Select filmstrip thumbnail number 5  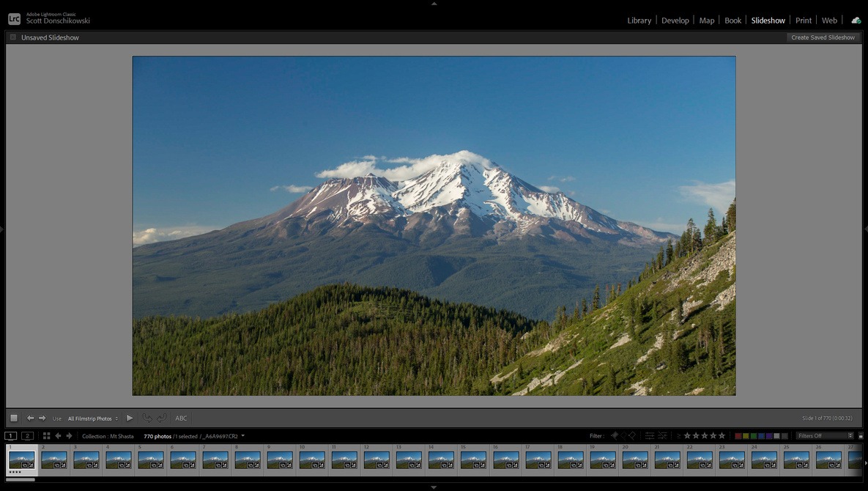pos(151,459)
